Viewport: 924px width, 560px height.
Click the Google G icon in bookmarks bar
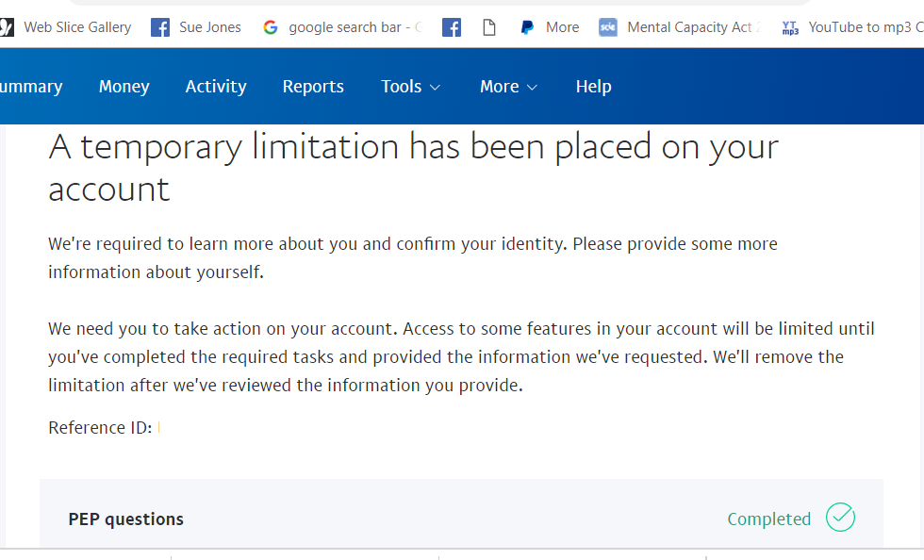point(271,26)
